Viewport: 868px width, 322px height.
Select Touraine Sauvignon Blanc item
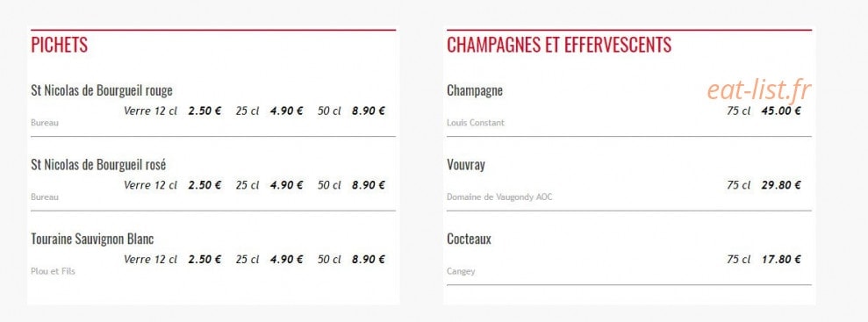coord(92,240)
